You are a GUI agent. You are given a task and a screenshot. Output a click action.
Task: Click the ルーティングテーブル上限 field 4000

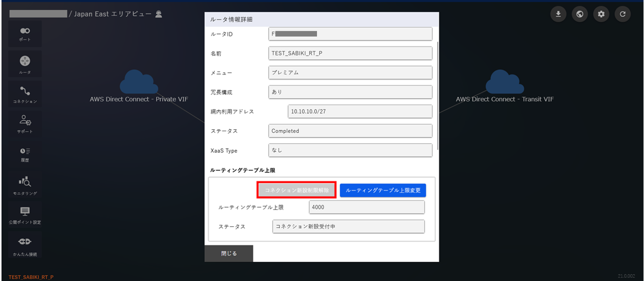coord(367,207)
